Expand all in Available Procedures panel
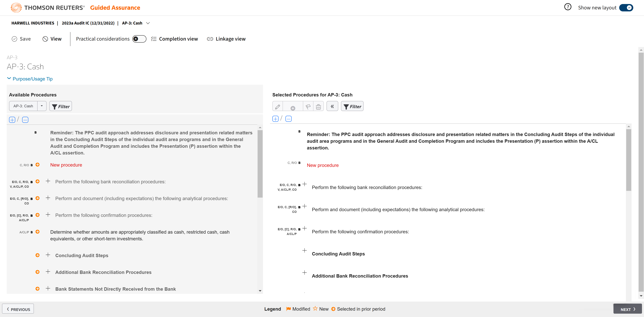 tap(12, 120)
